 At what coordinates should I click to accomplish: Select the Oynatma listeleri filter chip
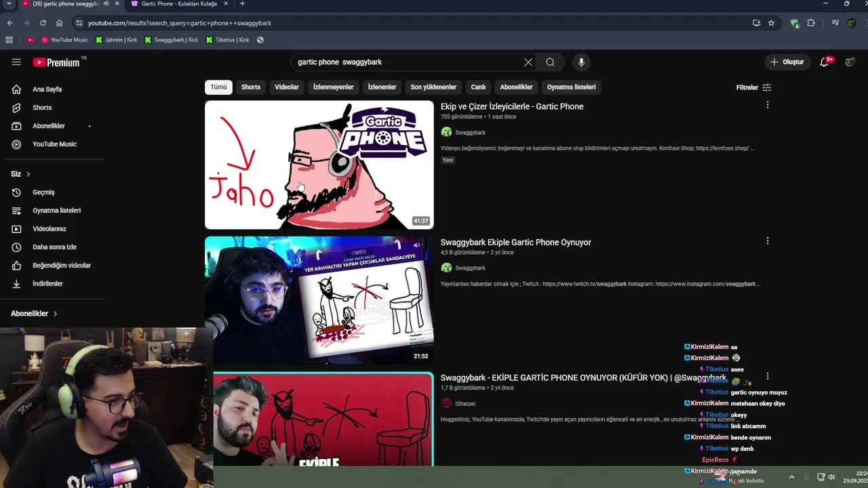point(572,87)
